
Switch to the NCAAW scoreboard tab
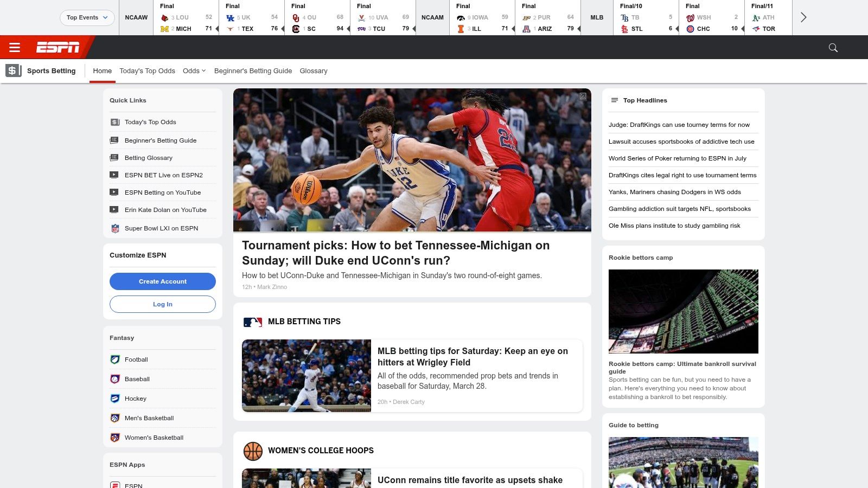click(136, 17)
